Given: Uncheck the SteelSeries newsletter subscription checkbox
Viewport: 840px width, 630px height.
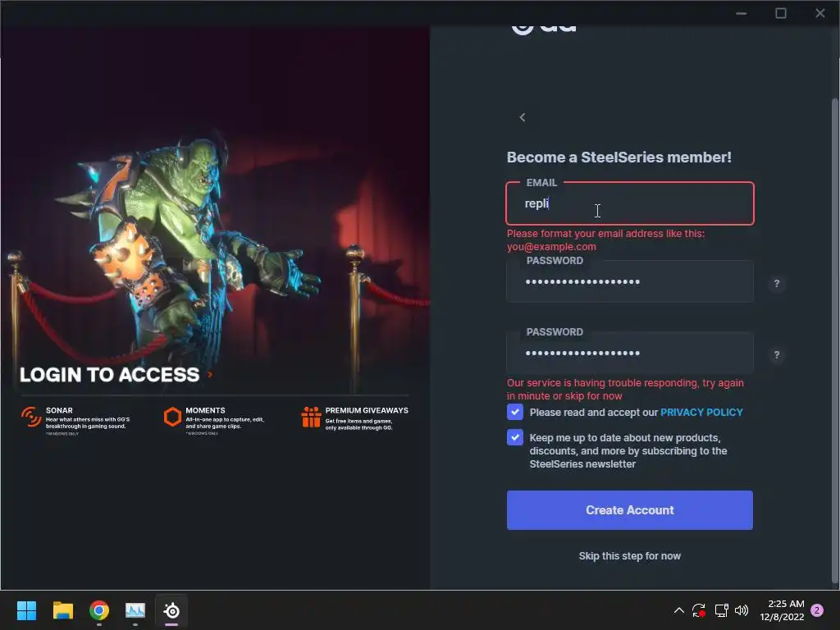Looking at the screenshot, I should 515,437.
